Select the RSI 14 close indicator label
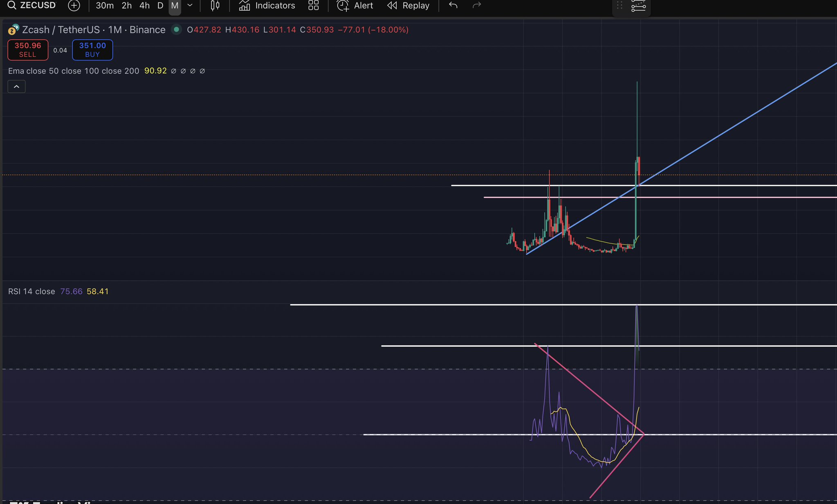 pos(31,291)
